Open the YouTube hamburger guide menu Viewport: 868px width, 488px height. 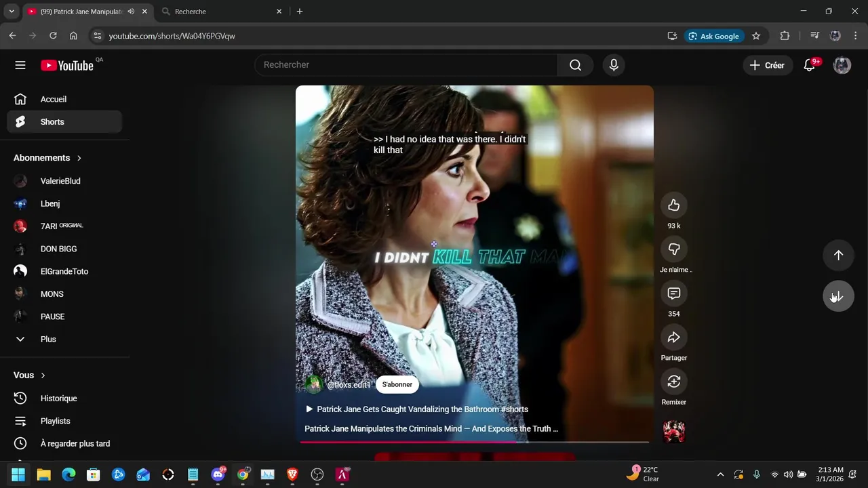click(x=20, y=65)
